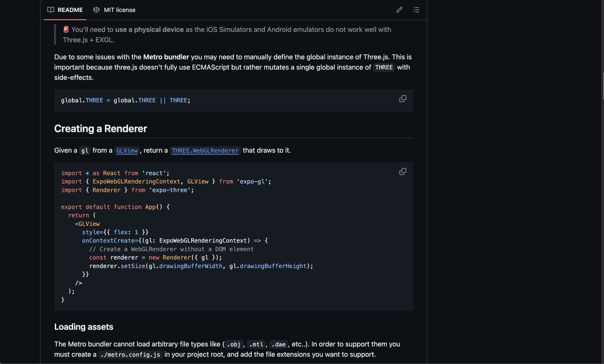Click the '.mtl' inline code

click(x=256, y=344)
